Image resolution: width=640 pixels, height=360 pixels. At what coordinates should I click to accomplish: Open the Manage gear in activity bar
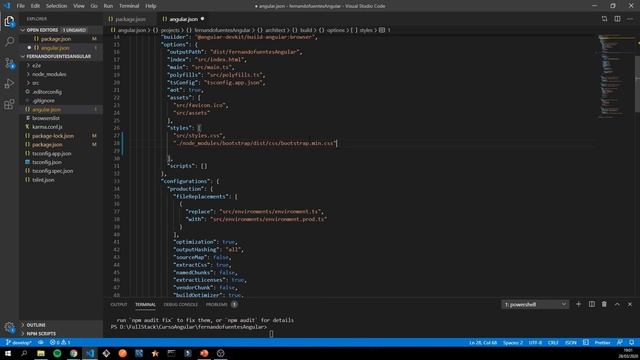tap(9, 327)
